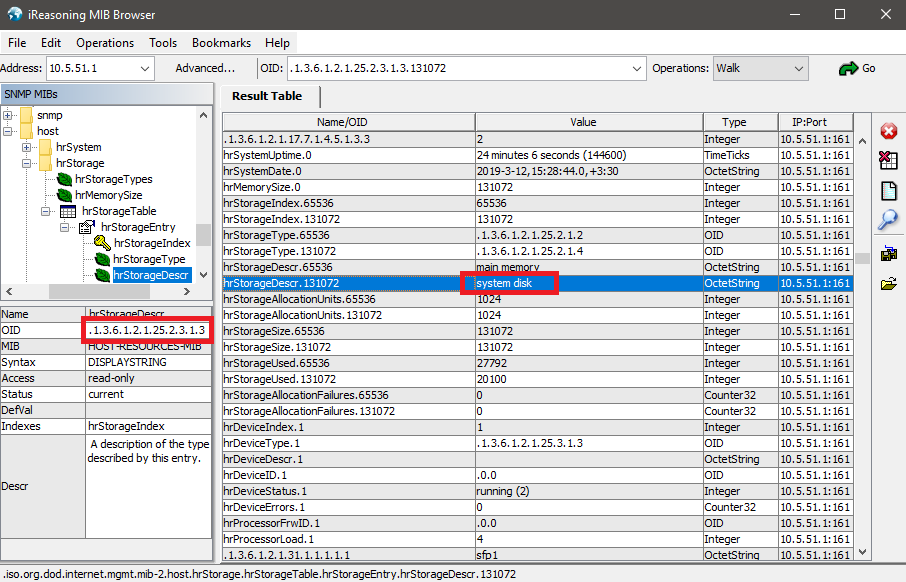
Task: Click the 'system disk' value cell
Action: (589, 283)
